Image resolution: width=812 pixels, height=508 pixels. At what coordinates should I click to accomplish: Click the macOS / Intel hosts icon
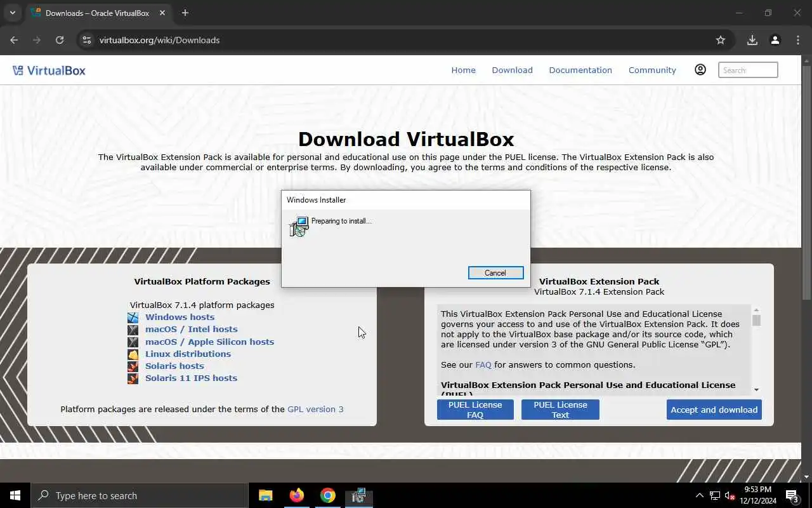tap(133, 330)
